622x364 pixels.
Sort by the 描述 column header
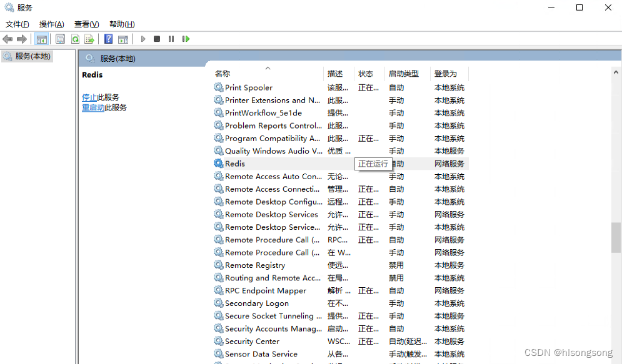pyautogui.click(x=335, y=73)
